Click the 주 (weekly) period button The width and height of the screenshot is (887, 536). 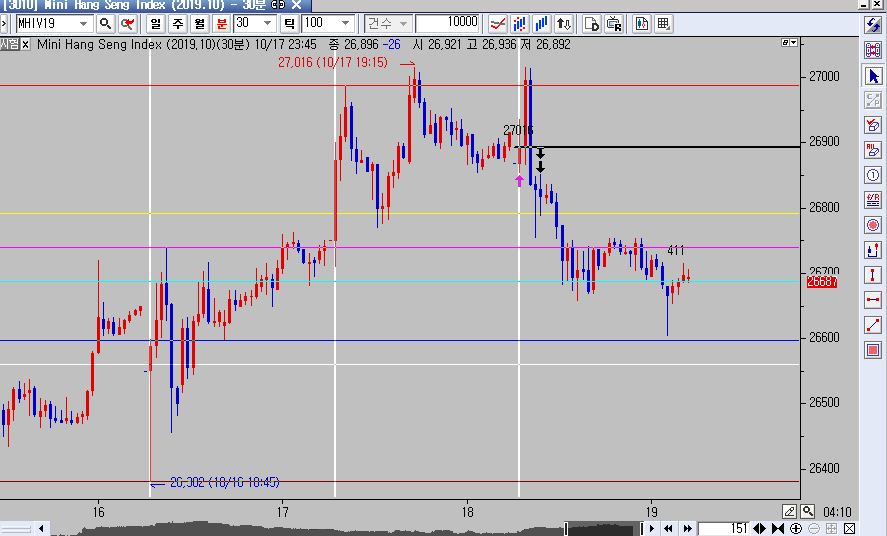(177, 23)
